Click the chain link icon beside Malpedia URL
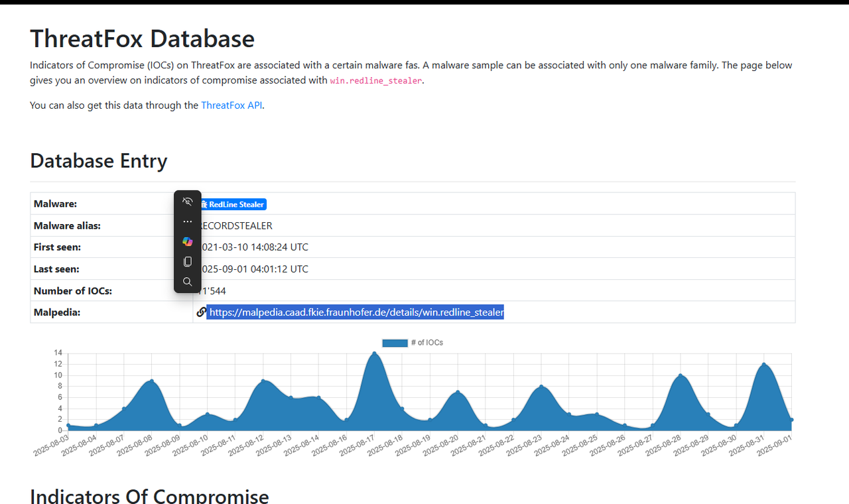The image size is (849, 504). coord(202,312)
